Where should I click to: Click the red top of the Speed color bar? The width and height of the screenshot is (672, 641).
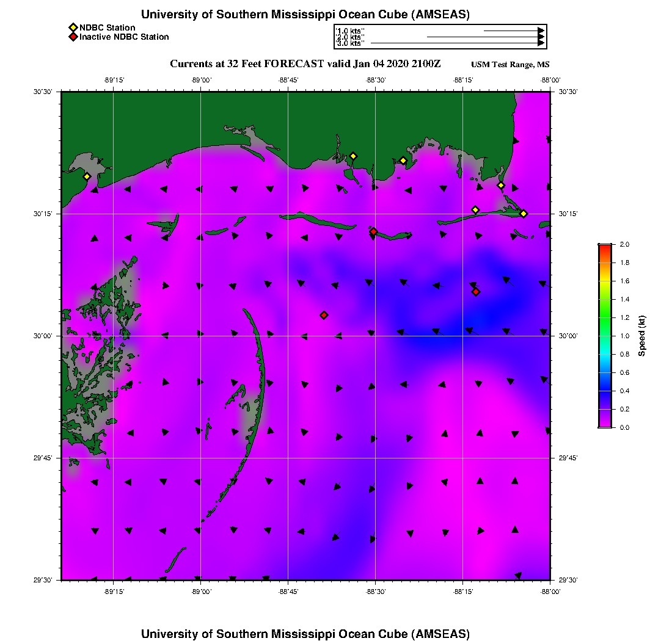[x=605, y=247]
